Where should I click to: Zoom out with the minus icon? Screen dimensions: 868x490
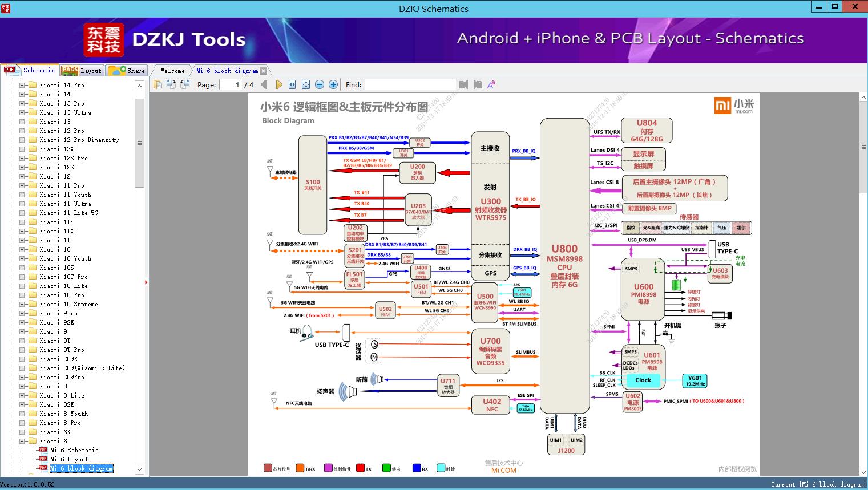tap(320, 84)
